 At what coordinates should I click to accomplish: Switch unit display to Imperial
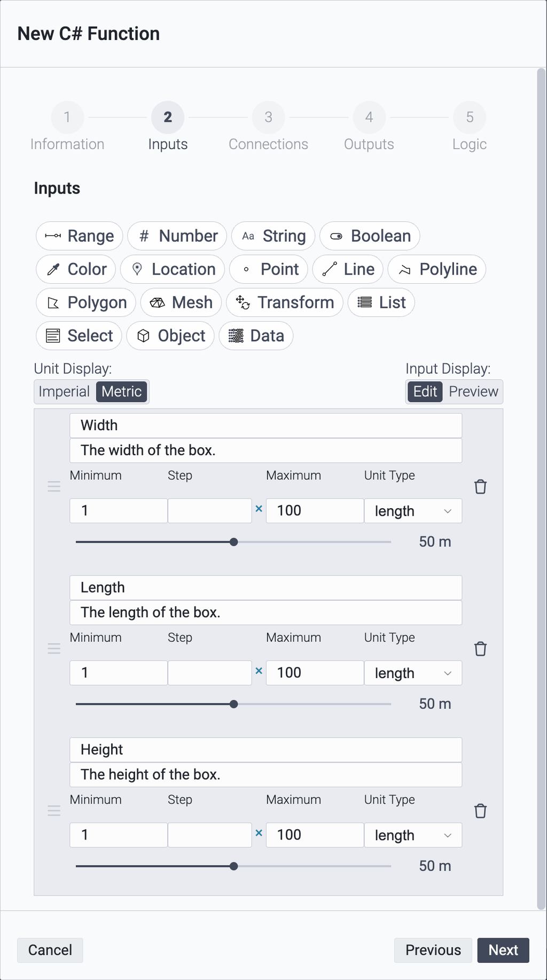tap(64, 392)
